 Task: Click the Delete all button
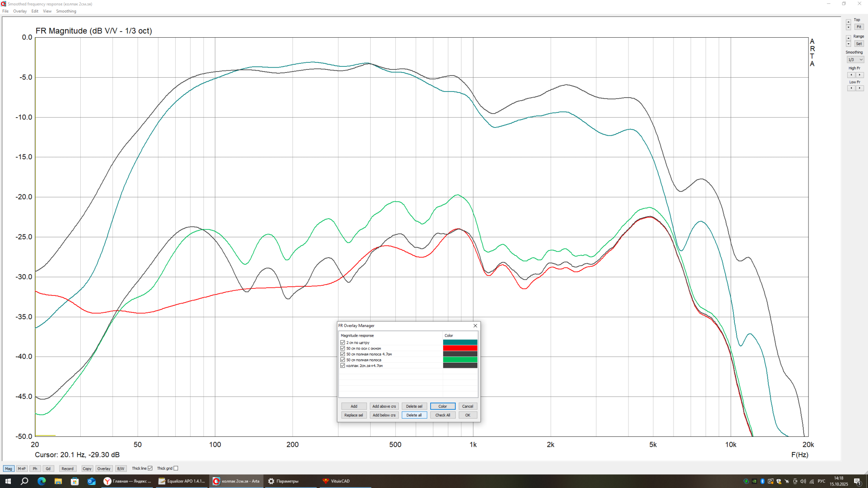coord(414,415)
